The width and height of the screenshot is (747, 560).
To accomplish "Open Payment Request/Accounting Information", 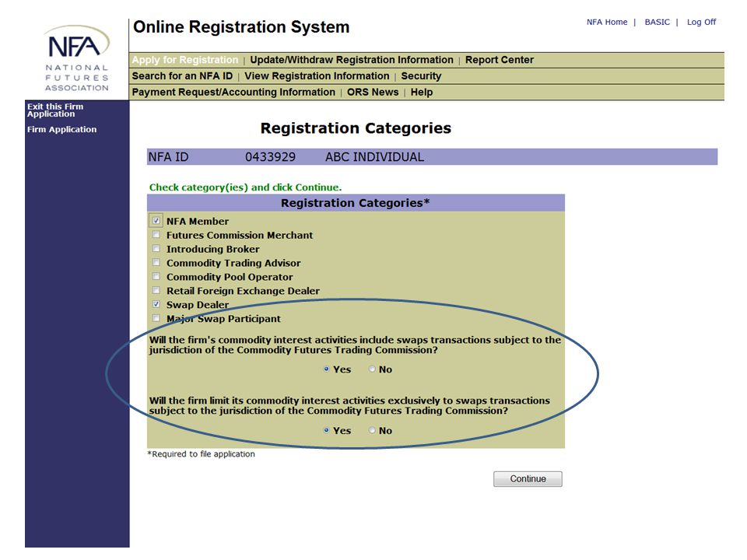I will pos(233,93).
